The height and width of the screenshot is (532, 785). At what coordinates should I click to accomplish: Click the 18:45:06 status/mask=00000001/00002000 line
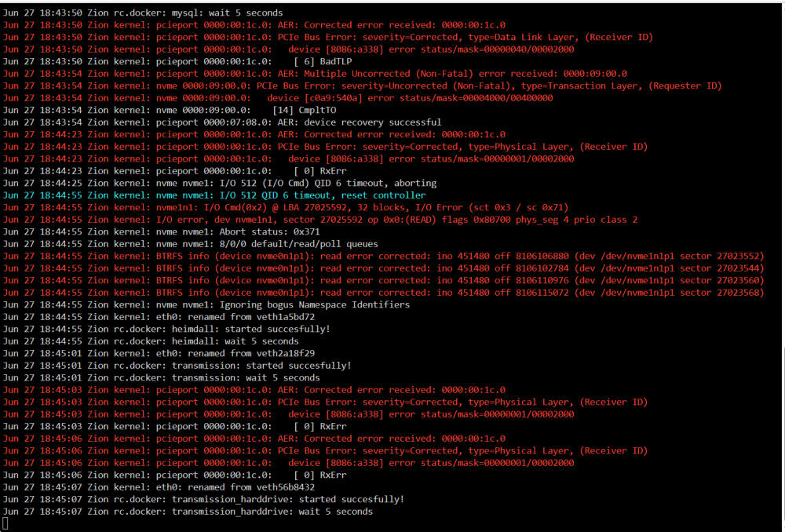tap(288, 463)
